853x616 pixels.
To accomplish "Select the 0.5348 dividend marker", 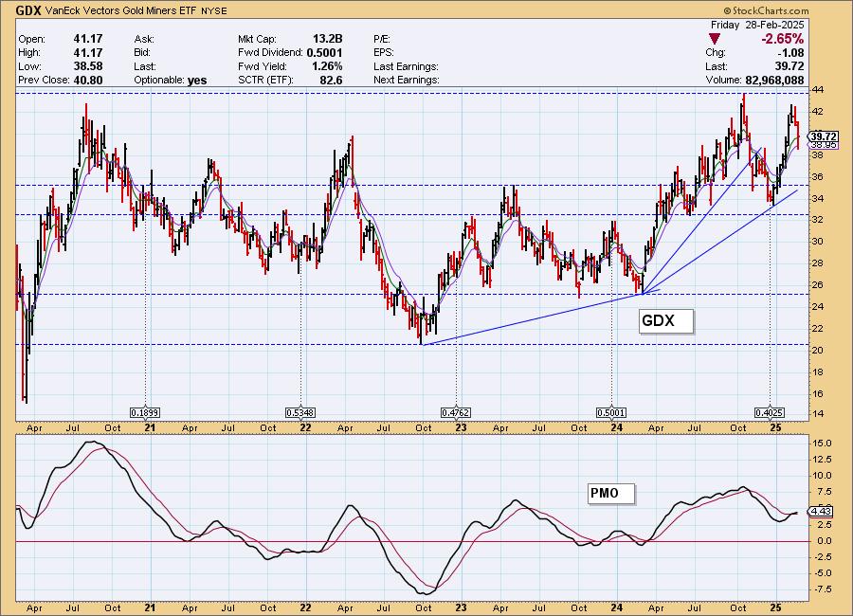I will 300,413.
